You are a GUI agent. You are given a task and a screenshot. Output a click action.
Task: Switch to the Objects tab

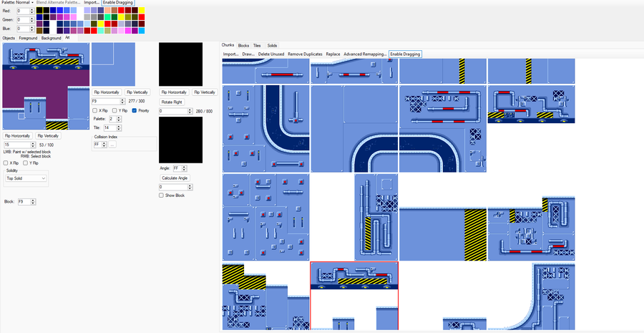tap(9, 38)
